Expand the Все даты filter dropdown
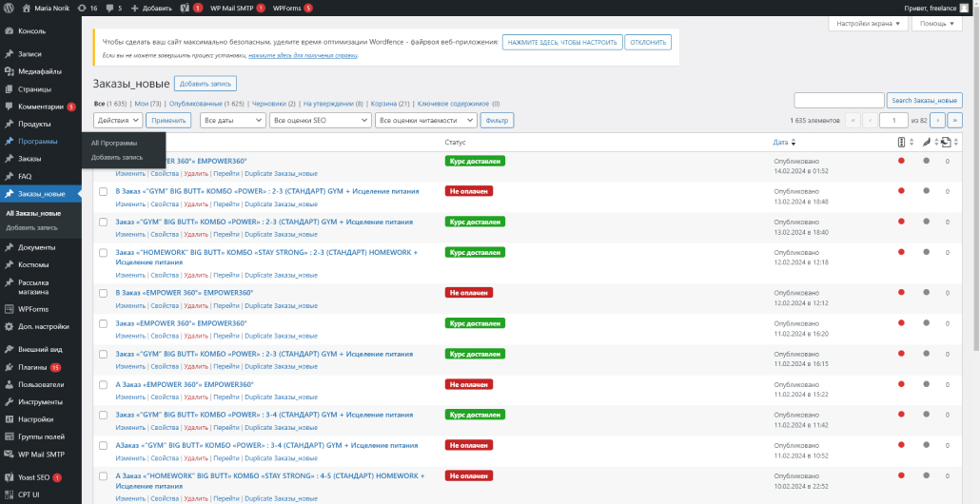Viewport: 980px width, 504px height. pyautogui.click(x=233, y=121)
